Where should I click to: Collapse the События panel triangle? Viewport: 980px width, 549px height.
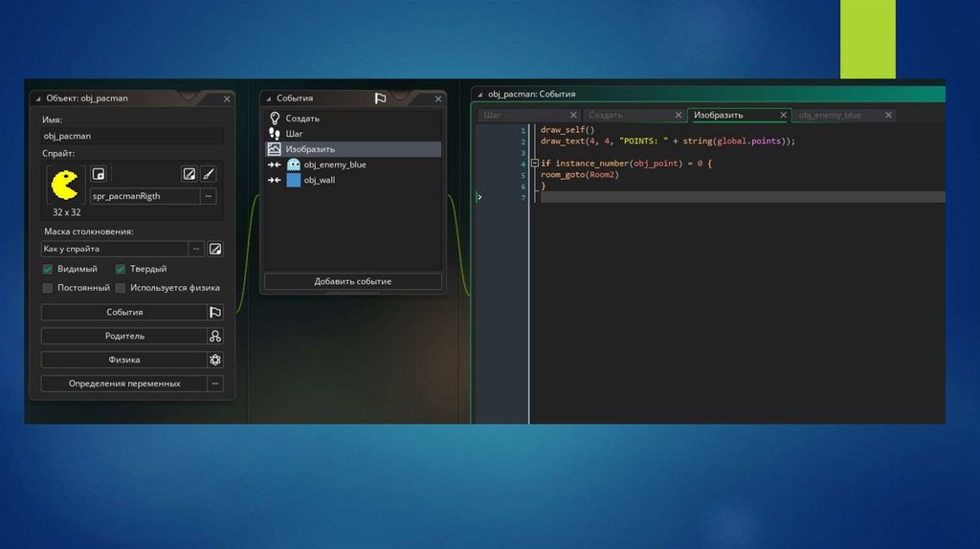[x=269, y=99]
